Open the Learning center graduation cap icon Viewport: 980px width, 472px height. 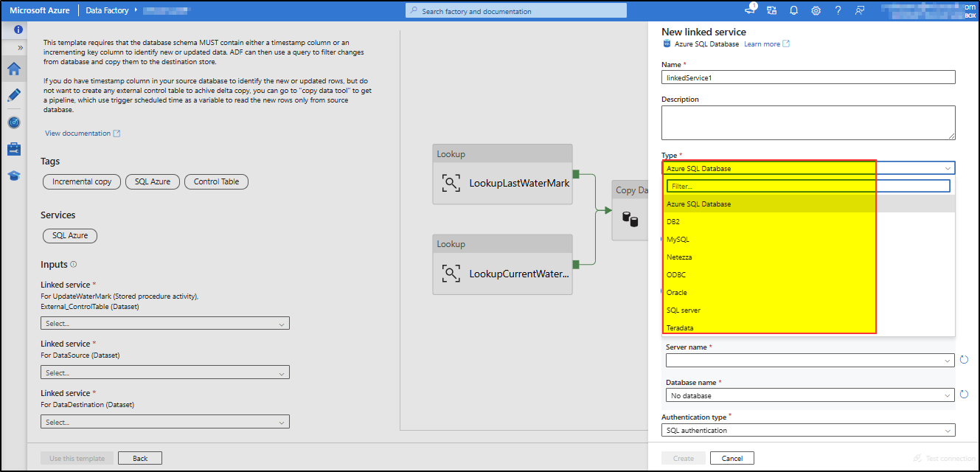point(13,176)
